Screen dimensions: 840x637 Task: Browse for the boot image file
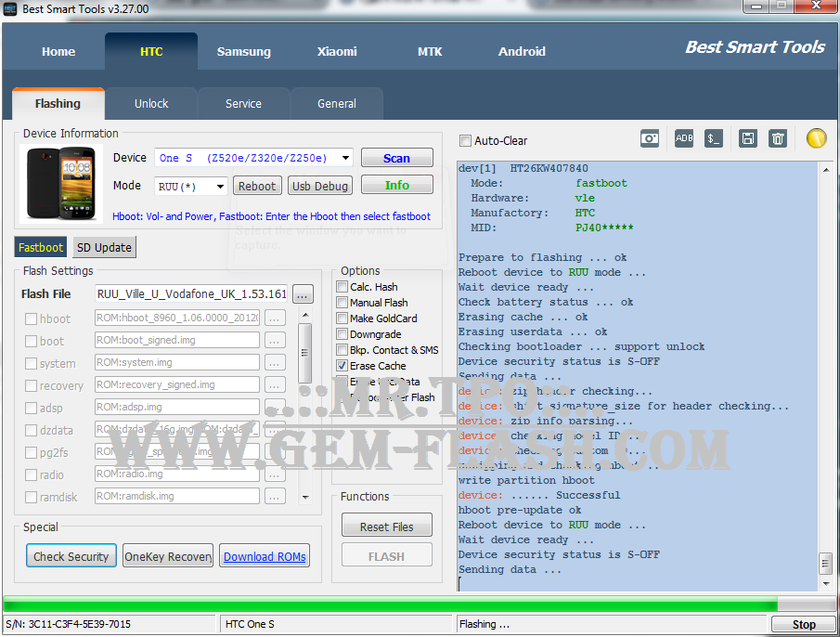274,341
